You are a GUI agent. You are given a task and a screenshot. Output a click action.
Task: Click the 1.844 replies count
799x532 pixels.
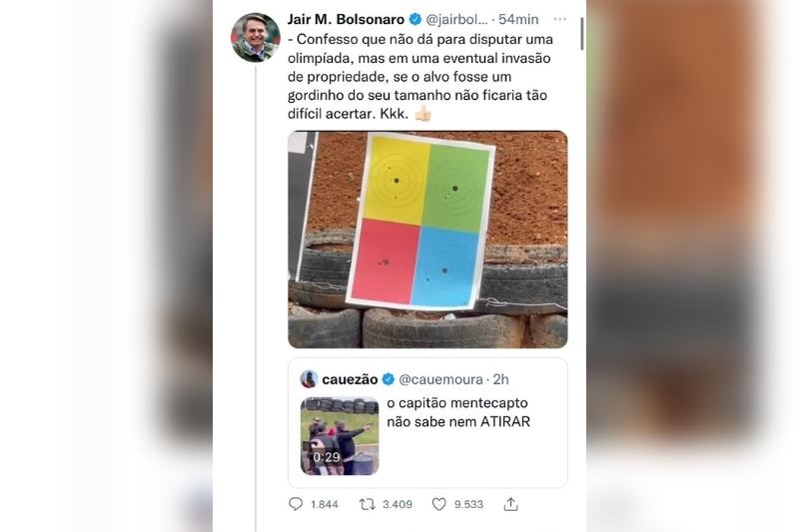[x=325, y=504]
